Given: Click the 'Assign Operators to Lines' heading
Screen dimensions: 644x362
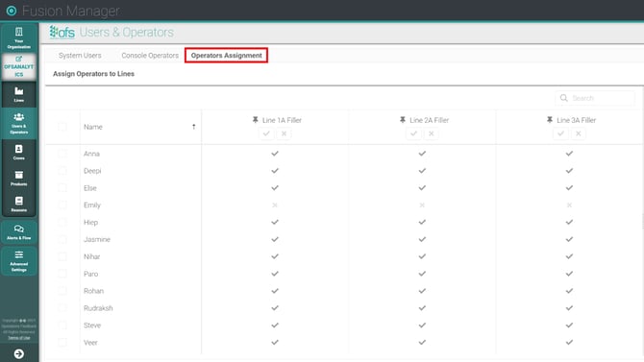Looking at the screenshot, I should click(93, 74).
